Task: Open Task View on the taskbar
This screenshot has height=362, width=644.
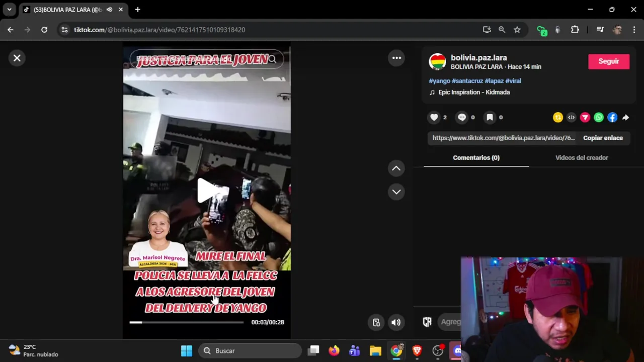Action: [314, 350]
